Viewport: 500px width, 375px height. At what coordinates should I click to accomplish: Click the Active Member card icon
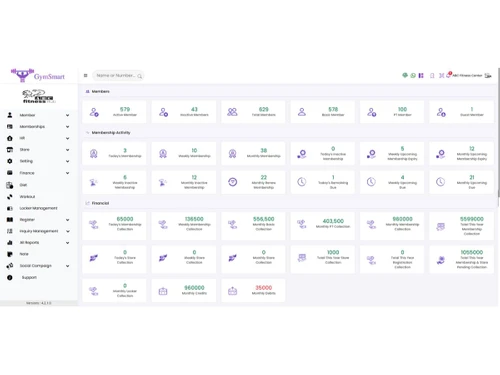94,112
